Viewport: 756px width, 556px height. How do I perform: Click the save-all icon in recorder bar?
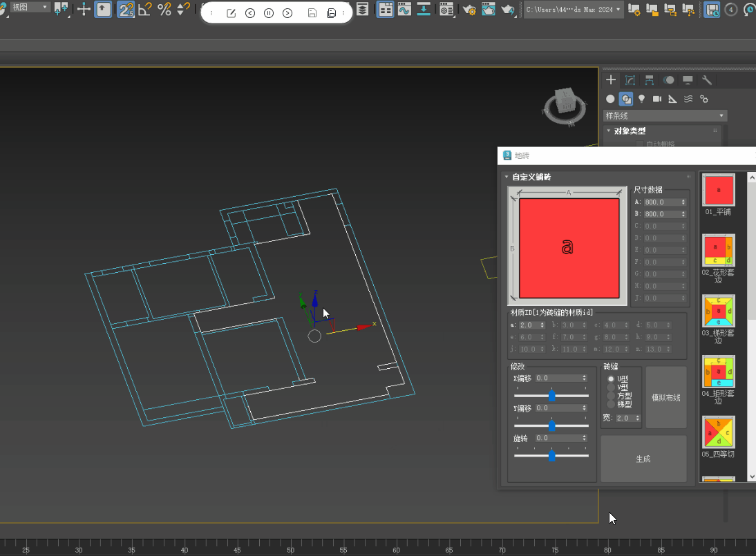331,13
